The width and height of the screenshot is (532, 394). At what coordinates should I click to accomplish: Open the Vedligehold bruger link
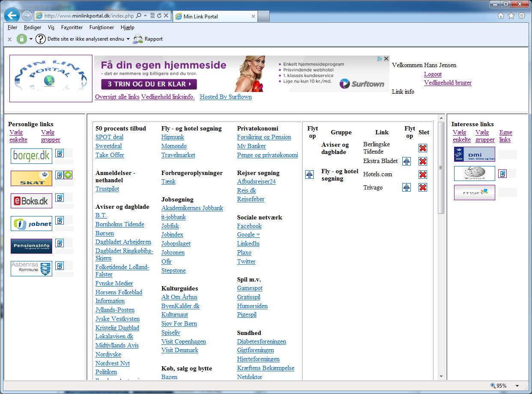coord(448,83)
